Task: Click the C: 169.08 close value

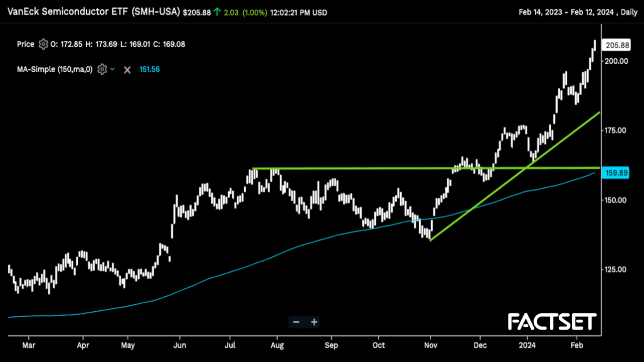Action: pos(169,44)
